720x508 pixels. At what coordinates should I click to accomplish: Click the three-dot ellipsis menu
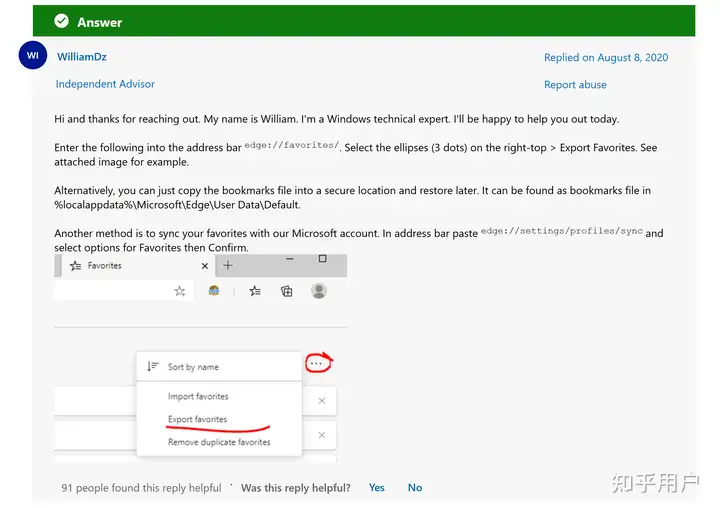click(317, 364)
